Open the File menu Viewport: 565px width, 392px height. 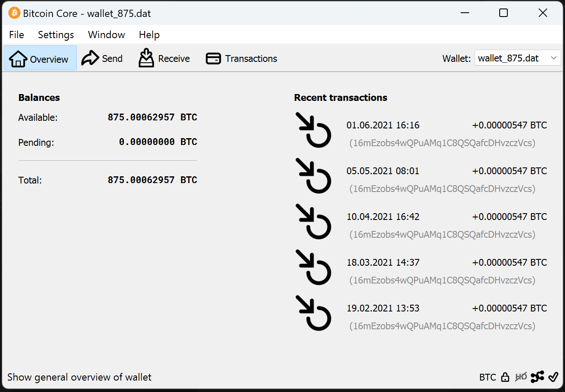[x=17, y=35]
